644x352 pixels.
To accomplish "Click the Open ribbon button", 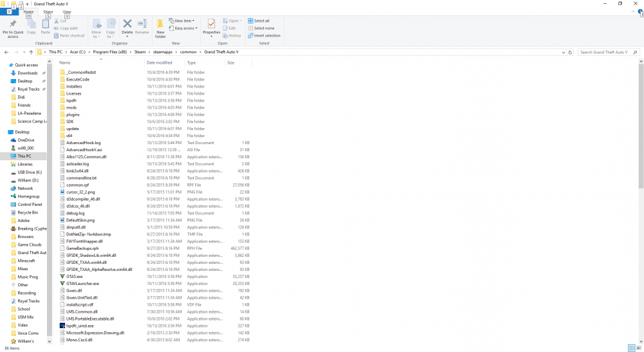I will [232, 21].
